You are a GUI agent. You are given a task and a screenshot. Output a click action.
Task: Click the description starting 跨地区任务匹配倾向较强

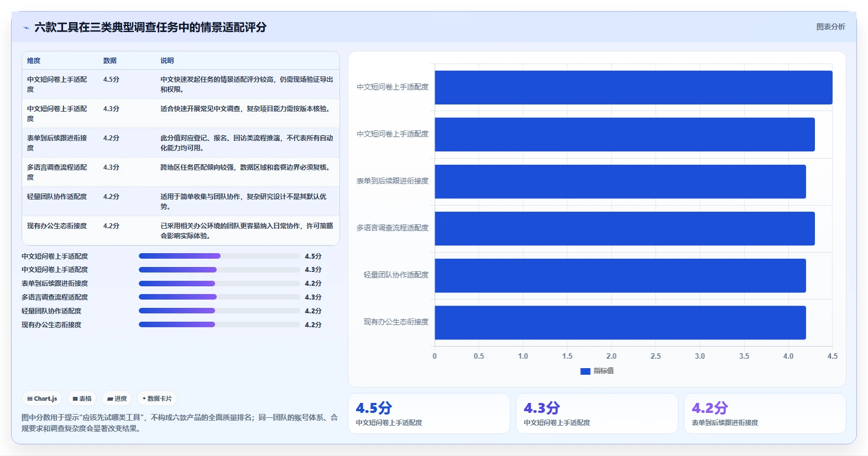(x=247, y=167)
